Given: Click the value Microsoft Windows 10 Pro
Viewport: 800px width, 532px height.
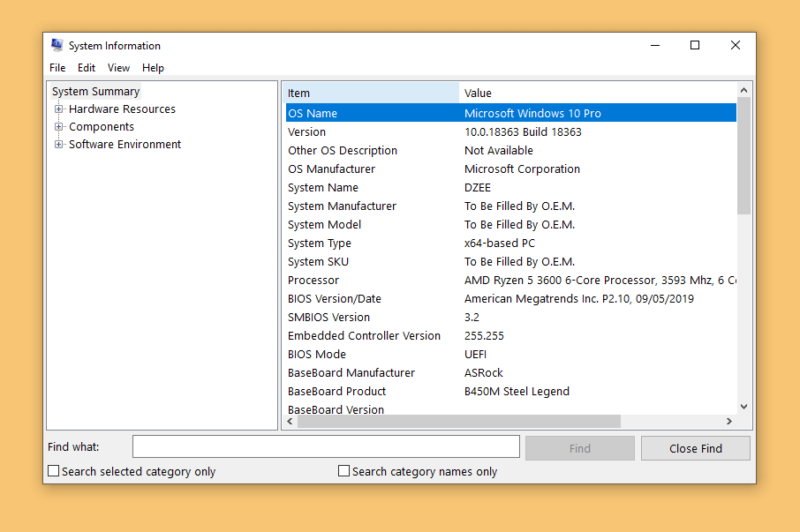Looking at the screenshot, I should pos(532,113).
